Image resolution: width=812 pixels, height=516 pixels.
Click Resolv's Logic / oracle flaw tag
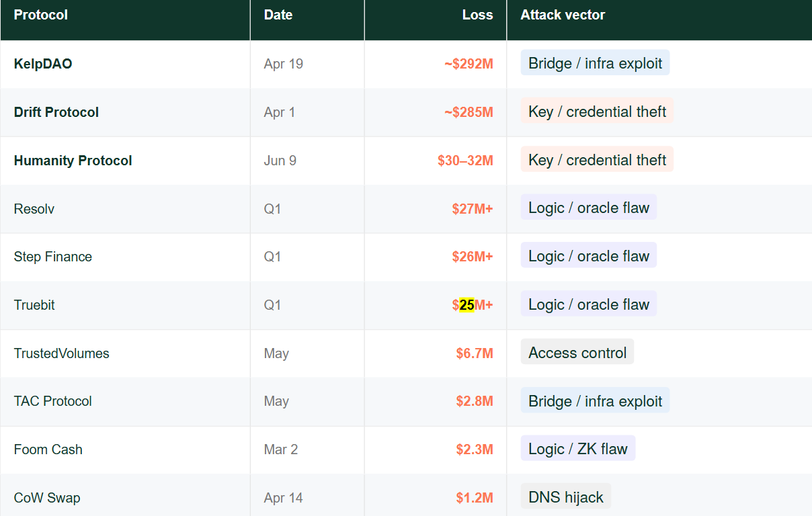[589, 208]
